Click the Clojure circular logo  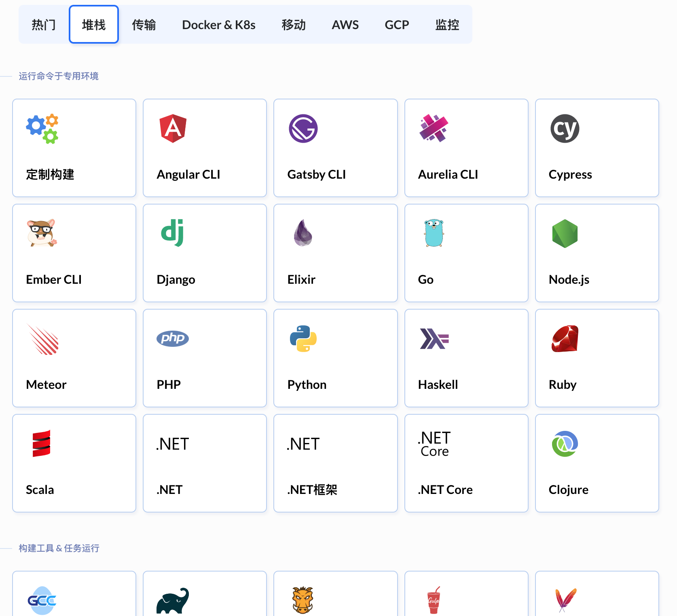[x=565, y=444]
